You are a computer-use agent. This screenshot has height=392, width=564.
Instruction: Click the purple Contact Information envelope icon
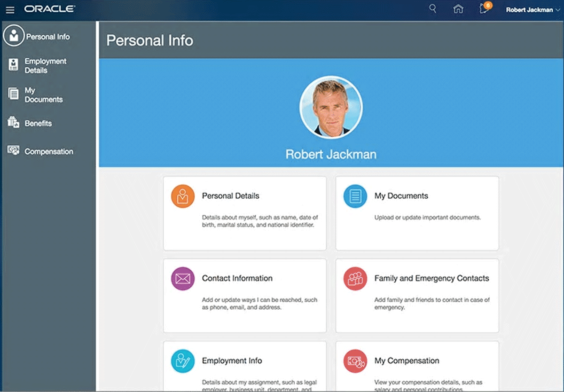pyautogui.click(x=183, y=279)
